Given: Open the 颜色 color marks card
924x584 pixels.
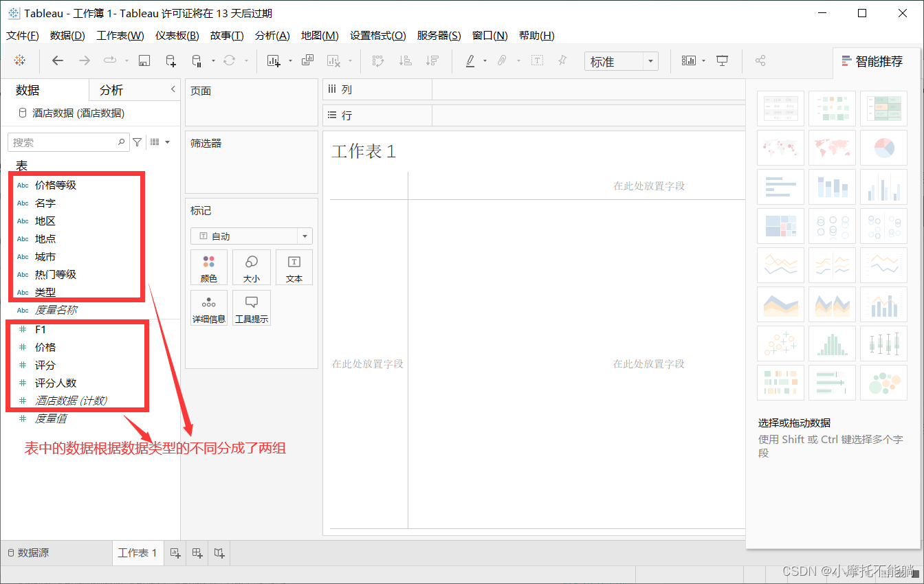Looking at the screenshot, I should (209, 268).
